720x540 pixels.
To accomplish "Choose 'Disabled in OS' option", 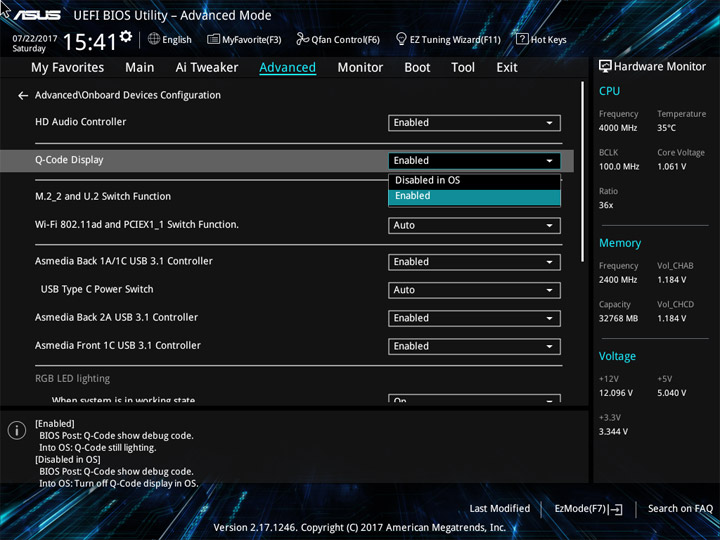I will pyautogui.click(x=474, y=180).
